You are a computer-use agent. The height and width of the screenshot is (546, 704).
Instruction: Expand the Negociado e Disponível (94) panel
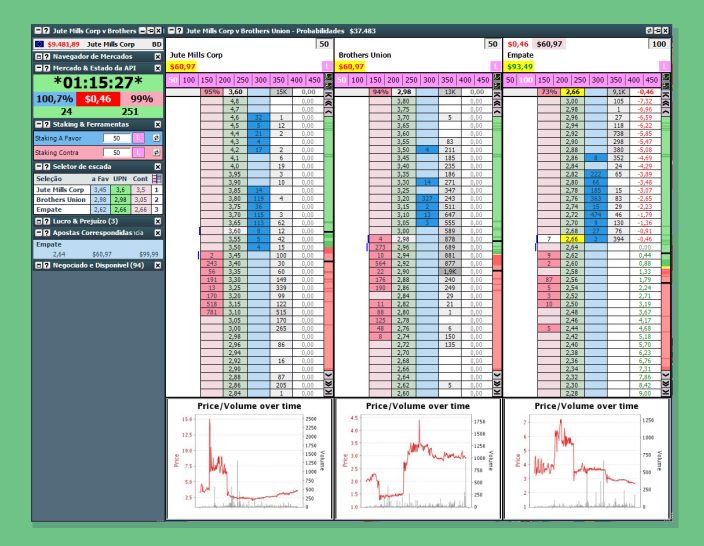39,265
